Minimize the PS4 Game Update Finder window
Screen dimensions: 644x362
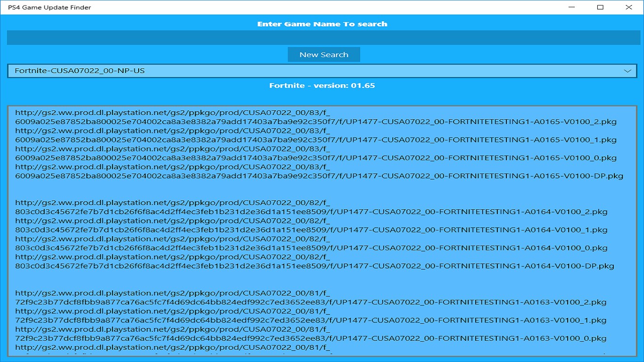pyautogui.click(x=571, y=7)
